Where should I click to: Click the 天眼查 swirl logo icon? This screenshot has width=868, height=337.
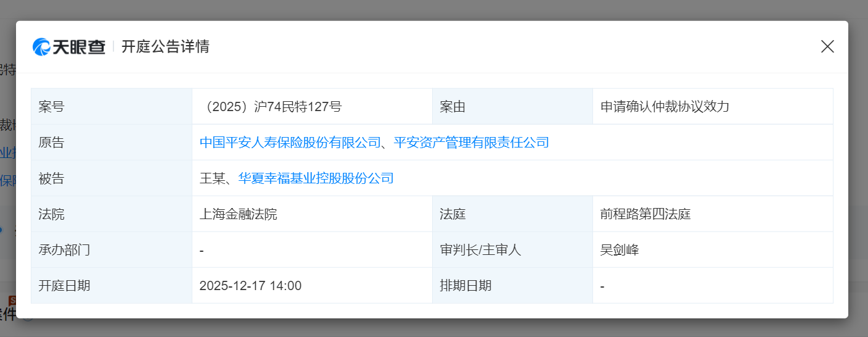pyautogui.click(x=41, y=47)
